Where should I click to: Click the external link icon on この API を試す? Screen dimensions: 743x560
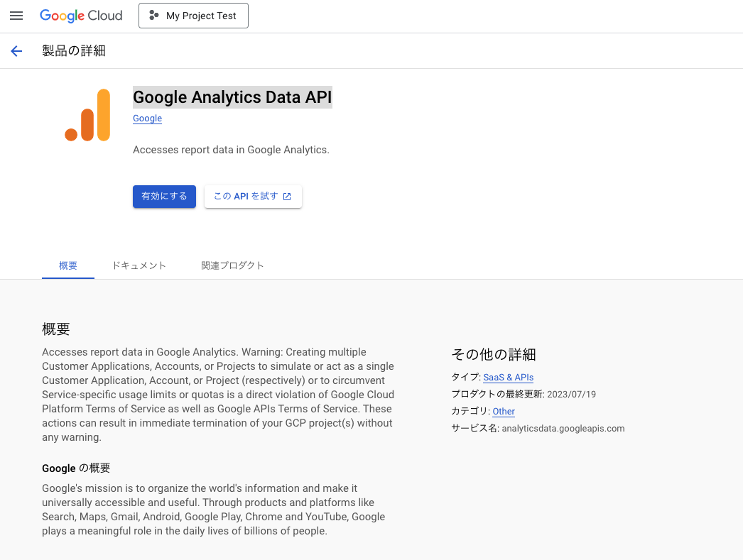click(287, 197)
